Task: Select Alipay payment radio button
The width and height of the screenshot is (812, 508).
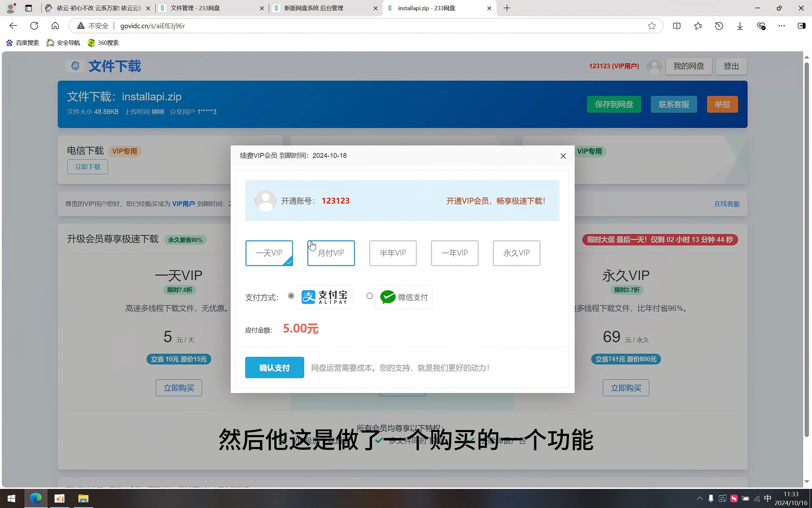Action: click(x=291, y=296)
